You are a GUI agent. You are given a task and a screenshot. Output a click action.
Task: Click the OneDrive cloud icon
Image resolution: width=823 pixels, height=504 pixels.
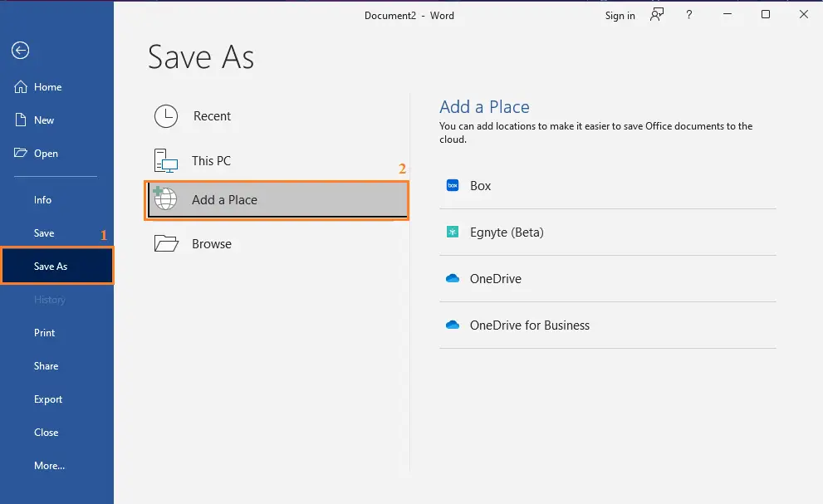pyautogui.click(x=453, y=278)
